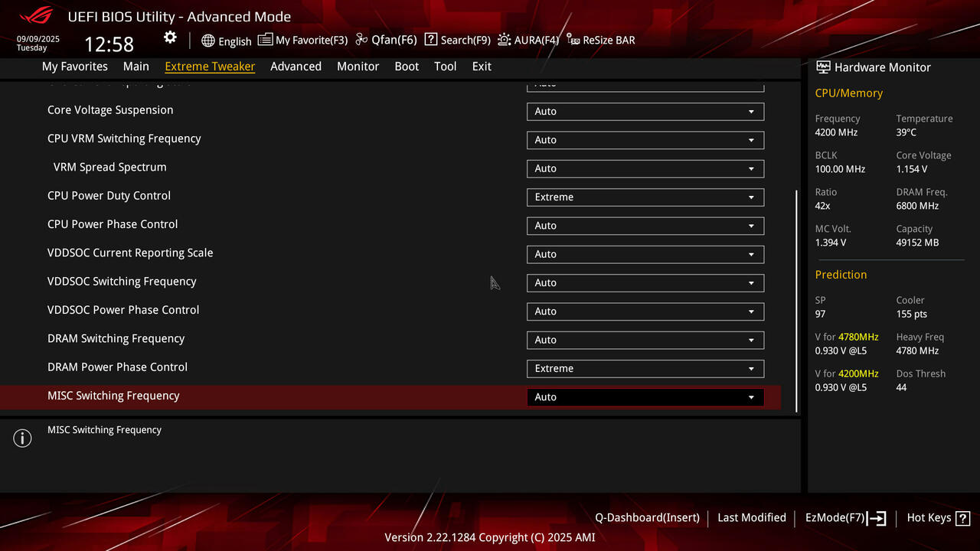980x551 pixels.
Task: Open My Favorite(F3) list icon
Action: 265,40
